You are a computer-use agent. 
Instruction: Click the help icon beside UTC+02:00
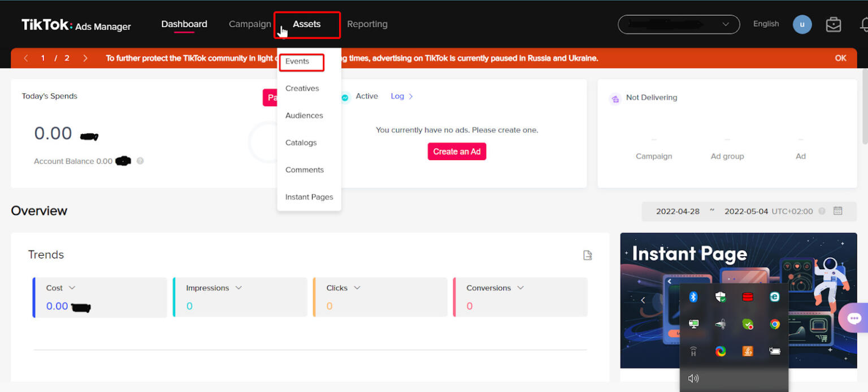822,211
